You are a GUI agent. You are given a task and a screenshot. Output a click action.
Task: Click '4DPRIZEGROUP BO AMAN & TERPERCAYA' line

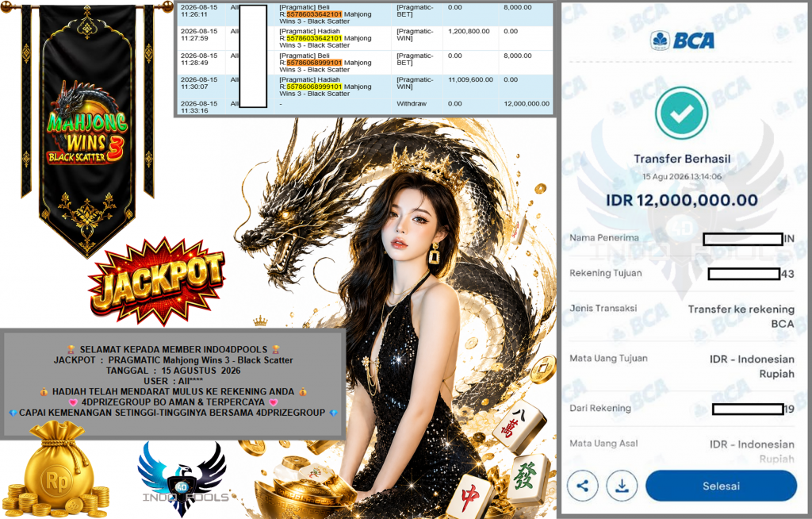[174, 402]
